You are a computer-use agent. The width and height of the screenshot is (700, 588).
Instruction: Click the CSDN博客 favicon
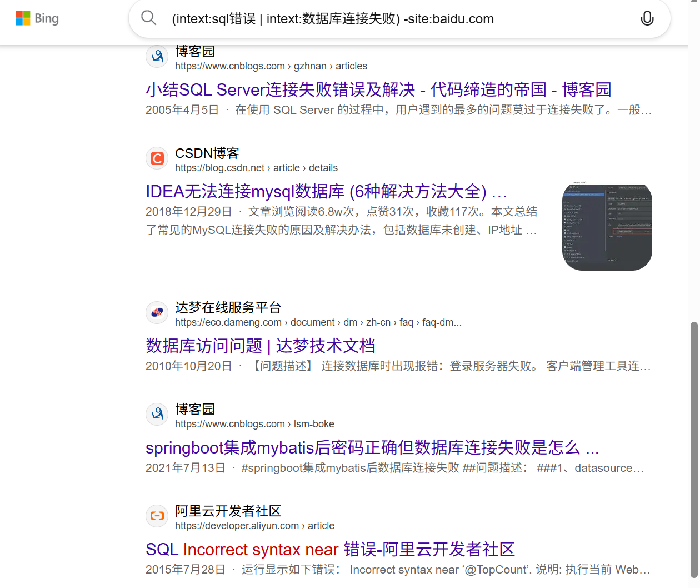pyautogui.click(x=157, y=158)
